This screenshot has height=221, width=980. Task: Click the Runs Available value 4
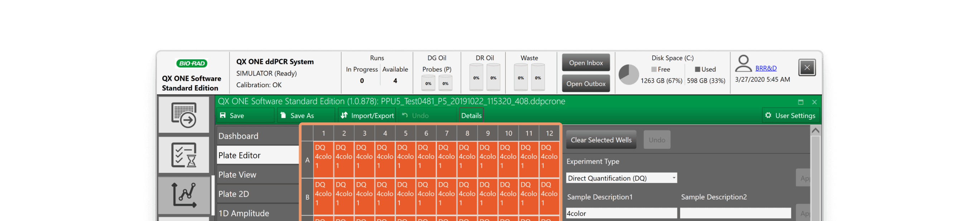pyautogui.click(x=395, y=80)
